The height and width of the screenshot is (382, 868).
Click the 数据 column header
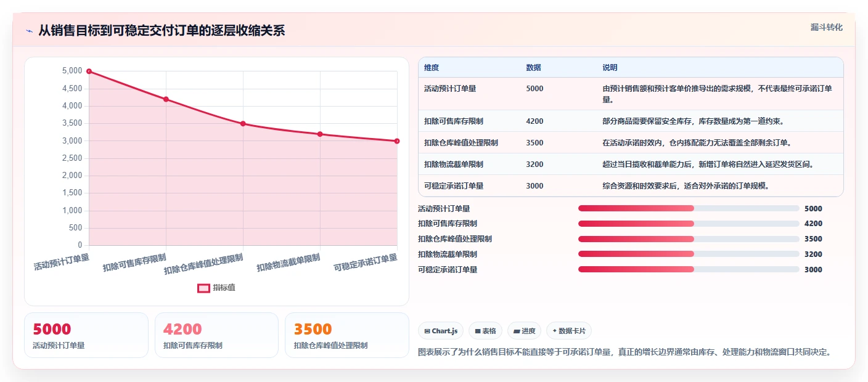[533, 68]
